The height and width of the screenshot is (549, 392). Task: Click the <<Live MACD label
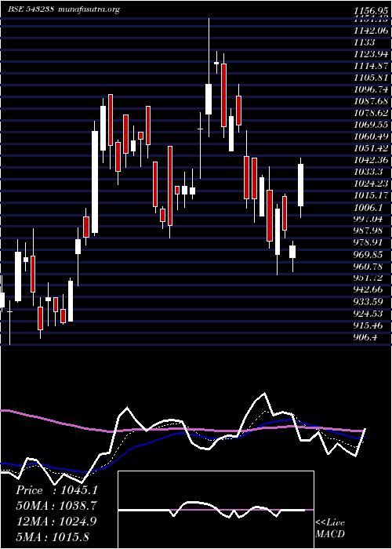(330, 528)
